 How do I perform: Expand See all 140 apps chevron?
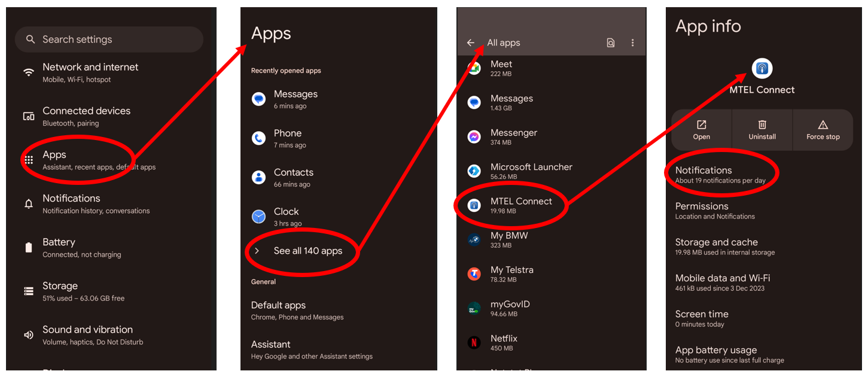click(x=257, y=251)
